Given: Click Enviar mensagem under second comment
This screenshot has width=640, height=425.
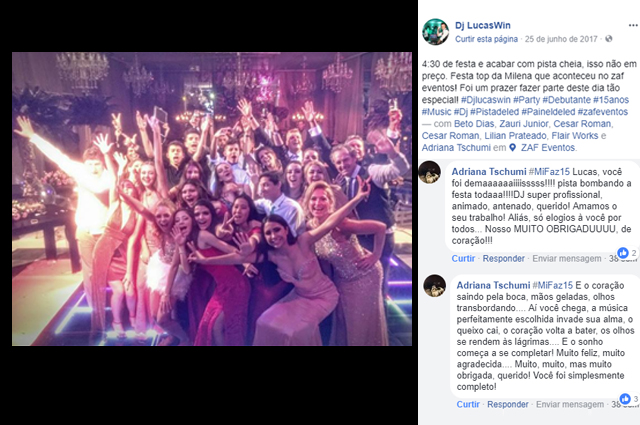Looking at the screenshot, I should 570,404.
